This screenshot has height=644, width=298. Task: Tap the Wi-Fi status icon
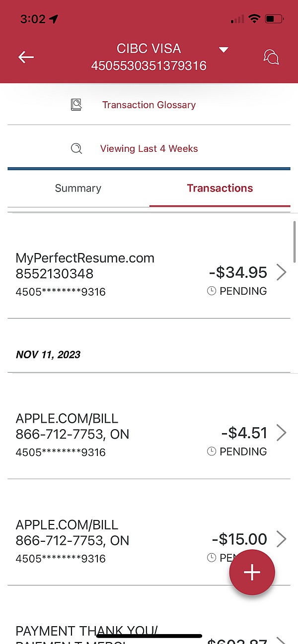click(254, 19)
